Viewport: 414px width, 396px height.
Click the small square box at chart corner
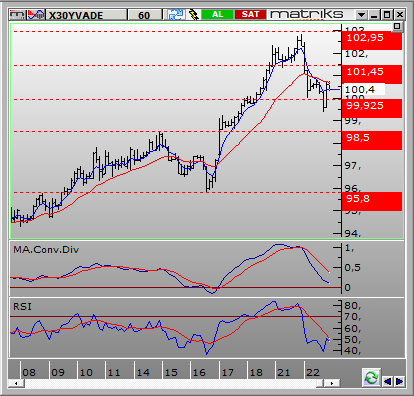point(397,26)
